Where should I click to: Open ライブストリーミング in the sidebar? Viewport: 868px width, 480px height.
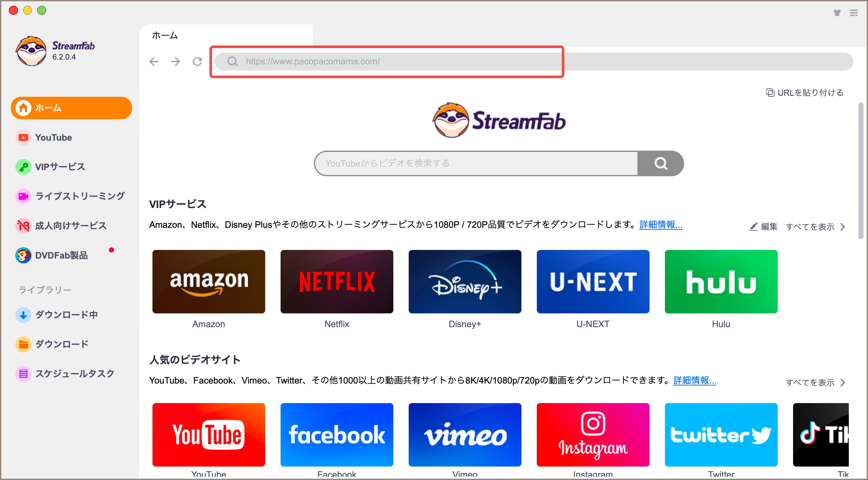tap(70, 196)
